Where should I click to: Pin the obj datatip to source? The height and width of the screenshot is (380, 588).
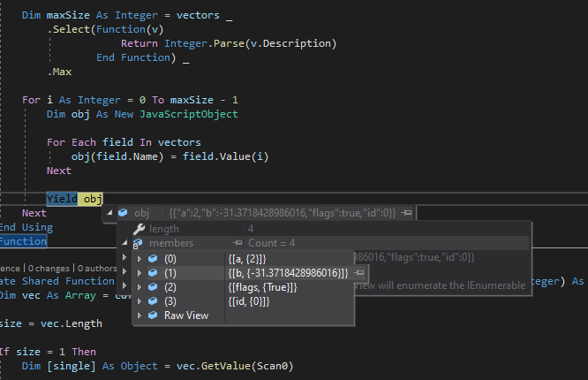coord(406,213)
